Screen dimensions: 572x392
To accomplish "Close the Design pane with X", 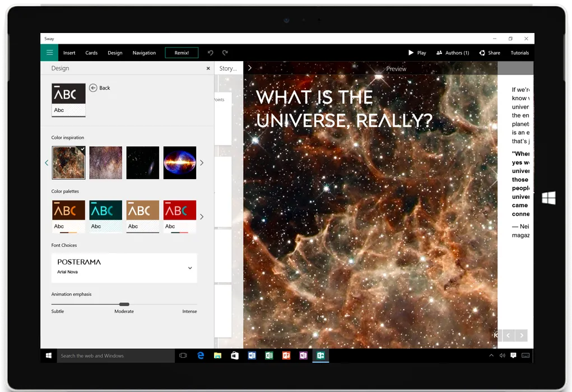I will (208, 68).
